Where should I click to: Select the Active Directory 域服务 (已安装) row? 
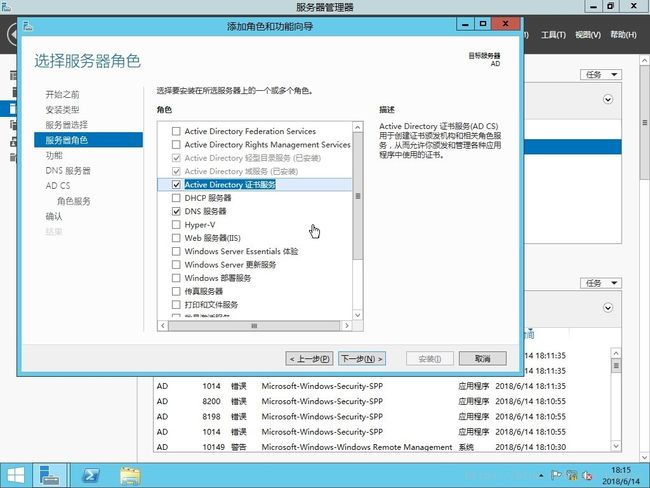pyautogui.click(x=255, y=171)
